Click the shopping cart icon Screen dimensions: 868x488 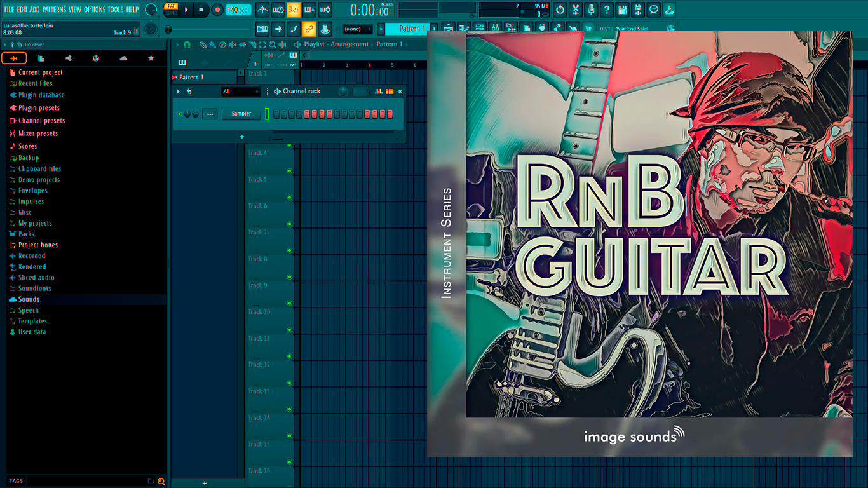588,29
